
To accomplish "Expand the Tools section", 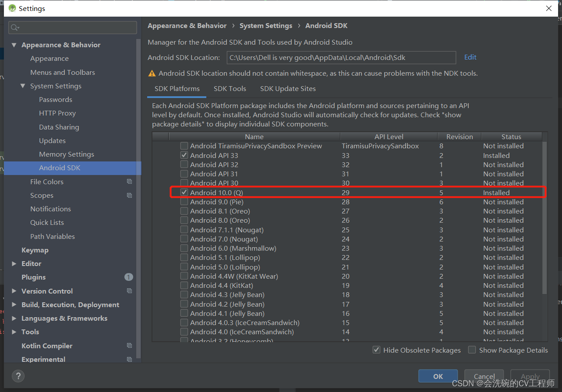I will [x=14, y=332].
